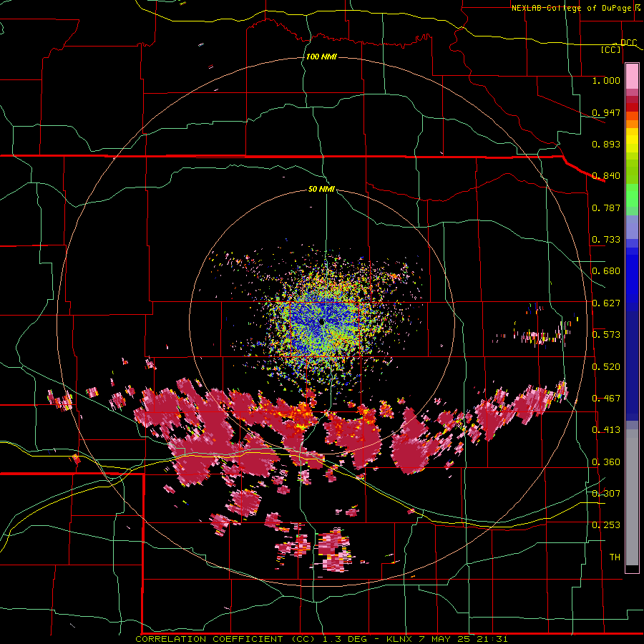Click the [CC] legend heading
Image resolution: width=644 pixels, height=644 pixels.
pyautogui.click(x=610, y=49)
